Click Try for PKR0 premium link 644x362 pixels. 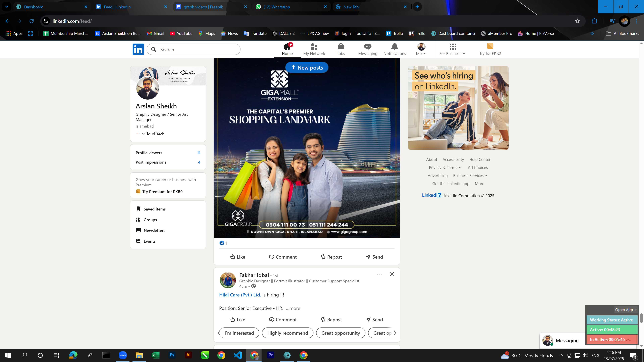[490, 49]
